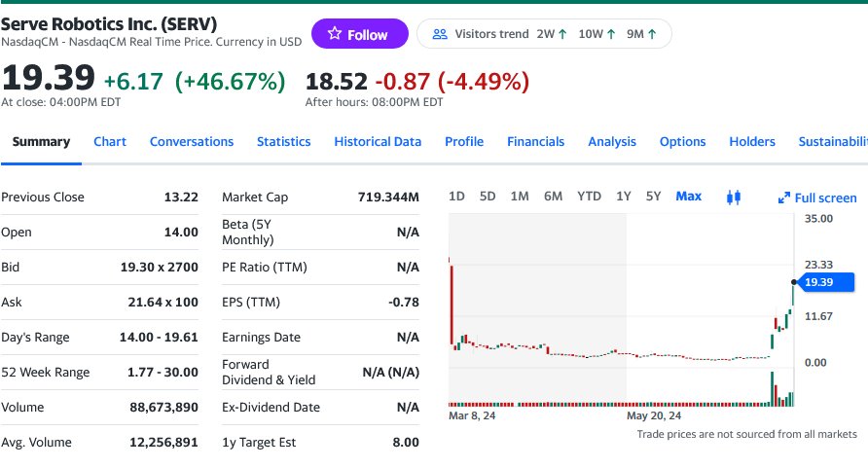Click the Bid value 19.30 x 2700
Viewport: 868px width, 468px height.
pos(160,268)
